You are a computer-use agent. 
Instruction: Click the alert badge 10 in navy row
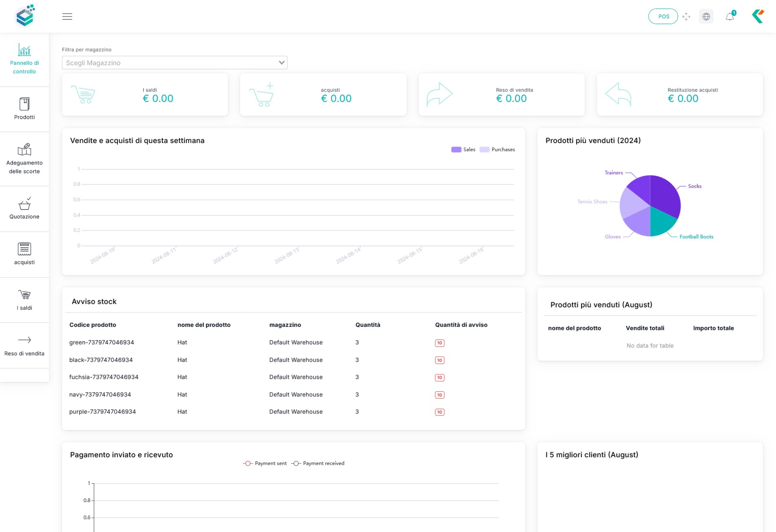pyautogui.click(x=439, y=395)
